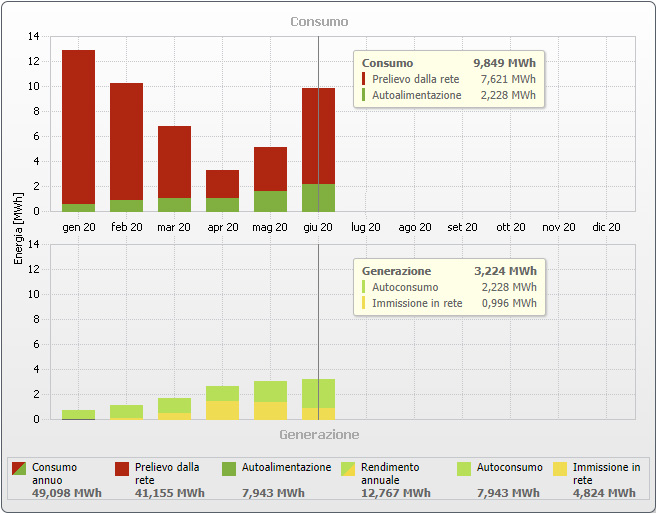The height and width of the screenshot is (513, 656).
Task: Click the Rendimento annuale legend label
Action: pos(390,474)
